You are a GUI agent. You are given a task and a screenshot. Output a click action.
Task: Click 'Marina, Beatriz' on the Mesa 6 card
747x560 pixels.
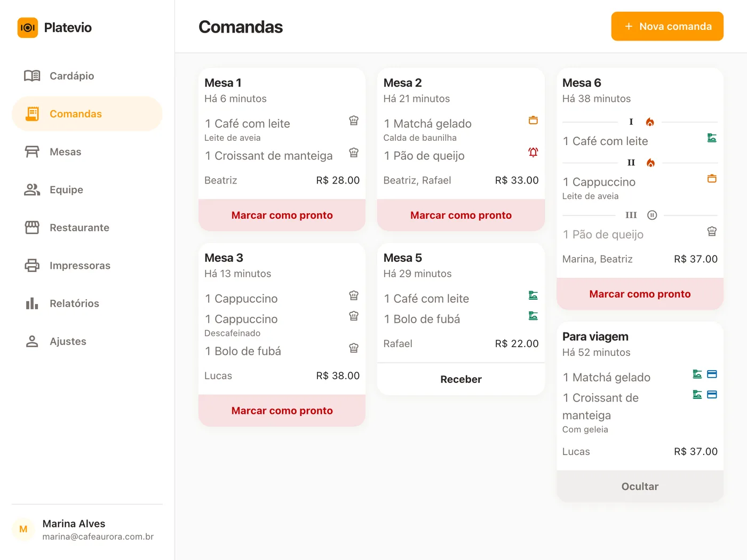598,259
